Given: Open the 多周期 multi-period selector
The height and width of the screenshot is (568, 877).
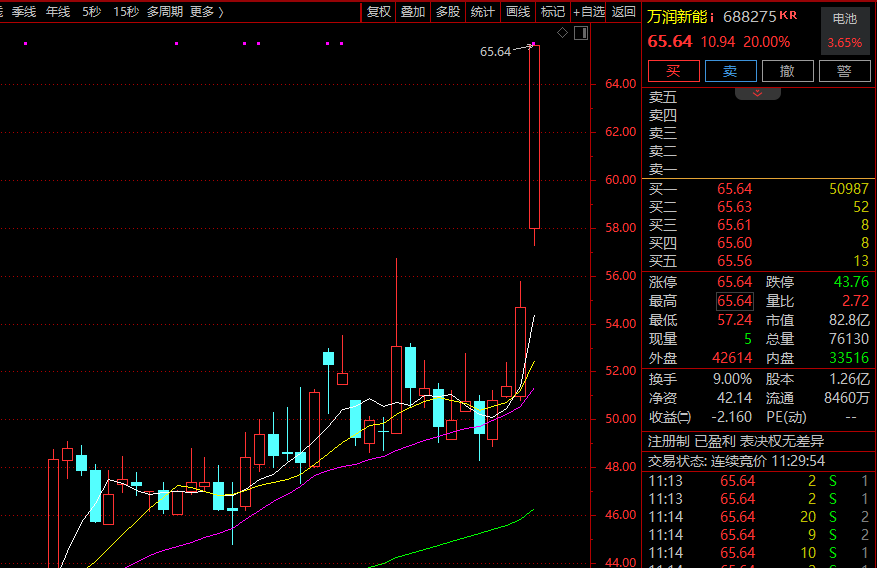Looking at the screenshot, I should pos(164,12).
